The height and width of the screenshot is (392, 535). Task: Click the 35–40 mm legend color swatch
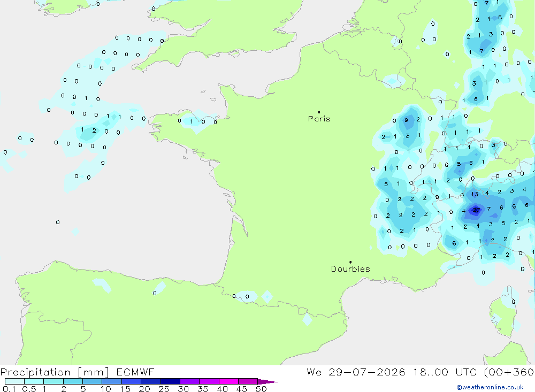[x=209, y=381]
